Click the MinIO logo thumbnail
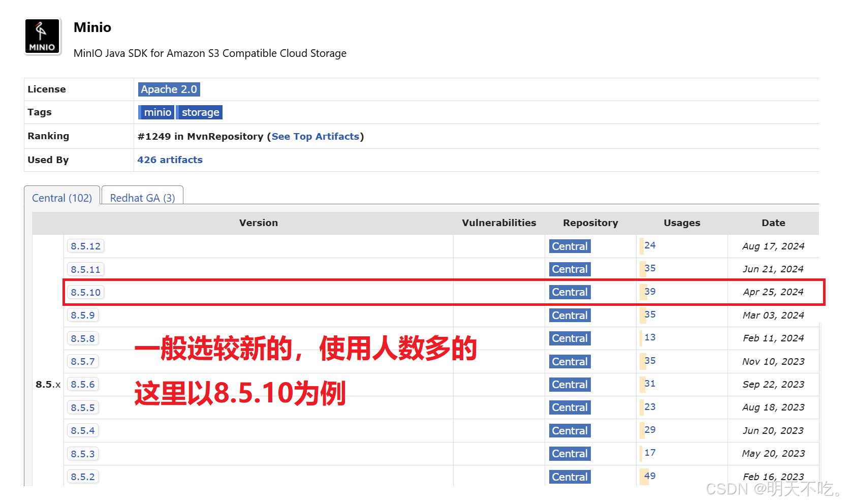 click(43, 37)
